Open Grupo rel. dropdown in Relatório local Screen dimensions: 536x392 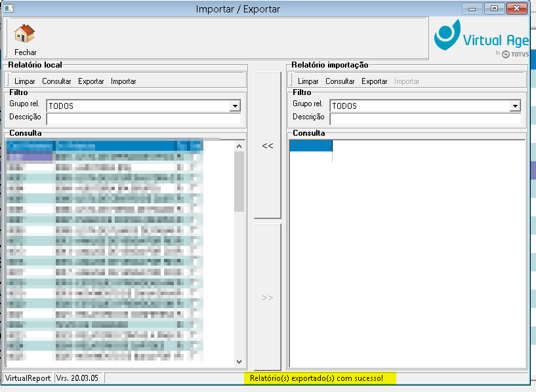235,106
